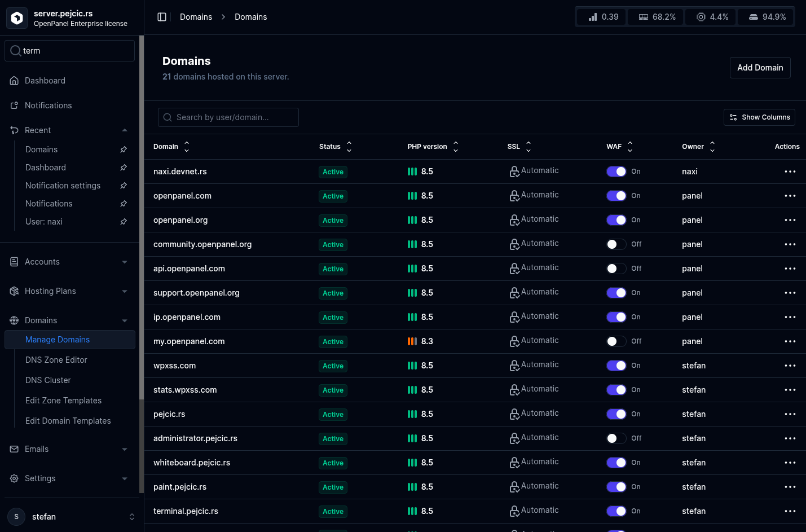The image size is (806, 532).
Task: Unpin Notifications from the Recent list
Action: pos(124,204)
